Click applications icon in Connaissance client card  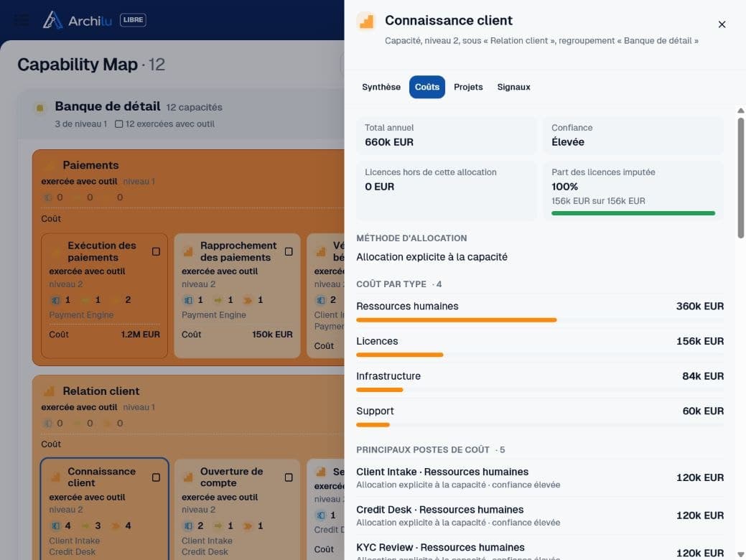(x=56, y=526)
